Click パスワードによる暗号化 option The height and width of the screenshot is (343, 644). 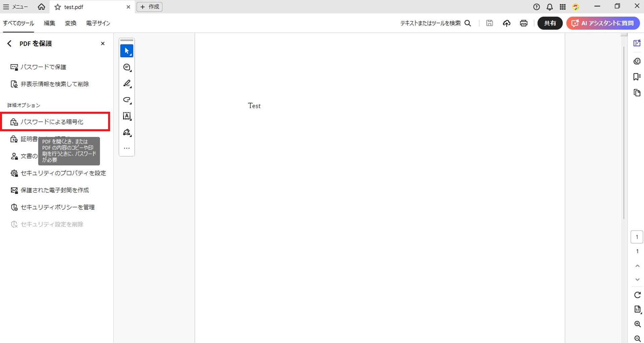pos(52,122)
